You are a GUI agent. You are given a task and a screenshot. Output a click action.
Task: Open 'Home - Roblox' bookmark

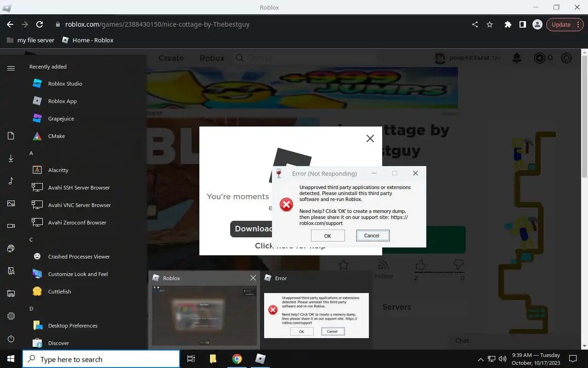coord(87,40)
